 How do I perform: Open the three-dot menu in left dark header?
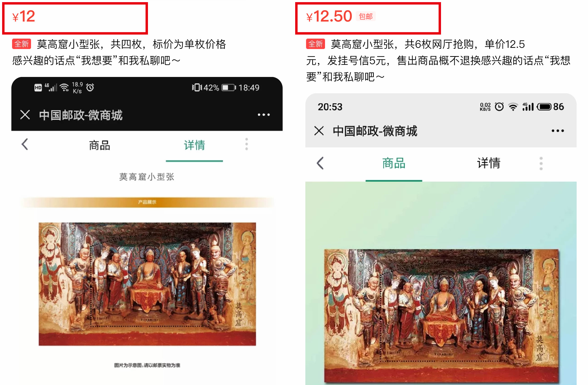(x=264, y=115)
